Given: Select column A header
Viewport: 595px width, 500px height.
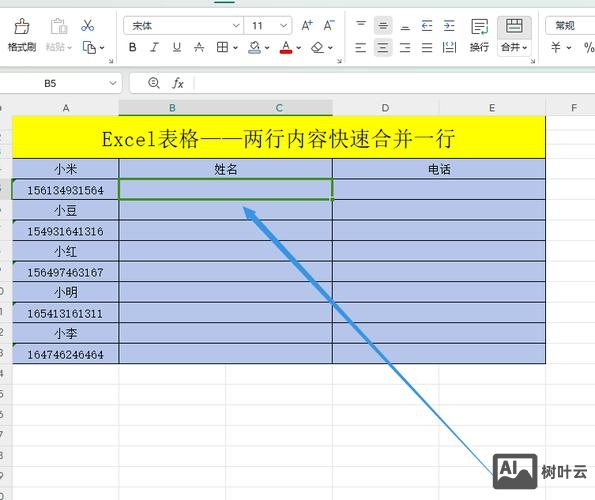Looking at the screenshot, I should (66, 108).
